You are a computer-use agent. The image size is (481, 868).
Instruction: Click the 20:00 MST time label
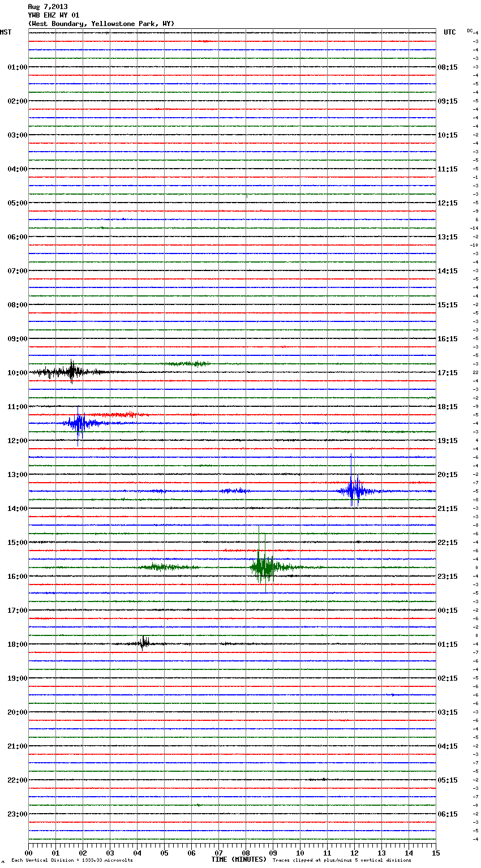point(18,712)
